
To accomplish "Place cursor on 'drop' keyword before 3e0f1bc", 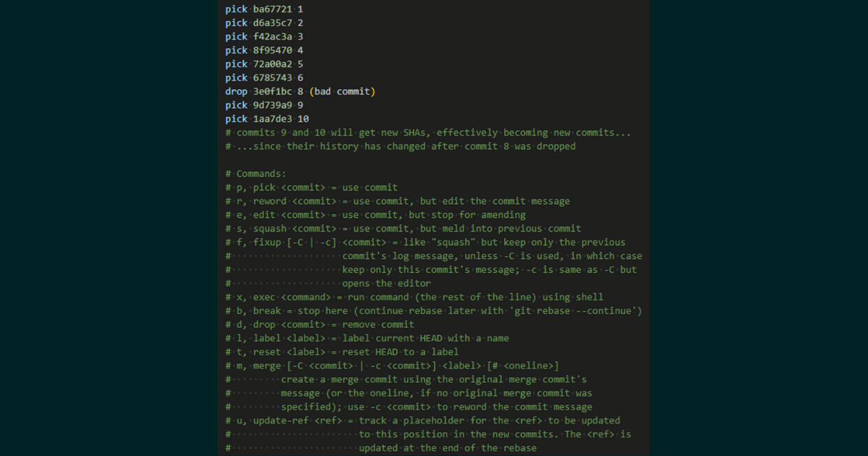I will point(236,91).
